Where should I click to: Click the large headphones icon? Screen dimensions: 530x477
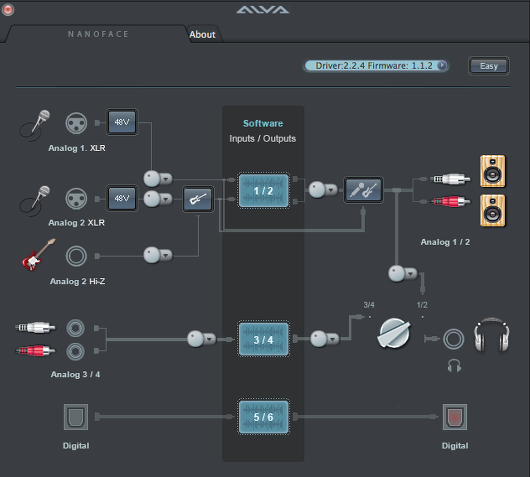tap(492, 335)
